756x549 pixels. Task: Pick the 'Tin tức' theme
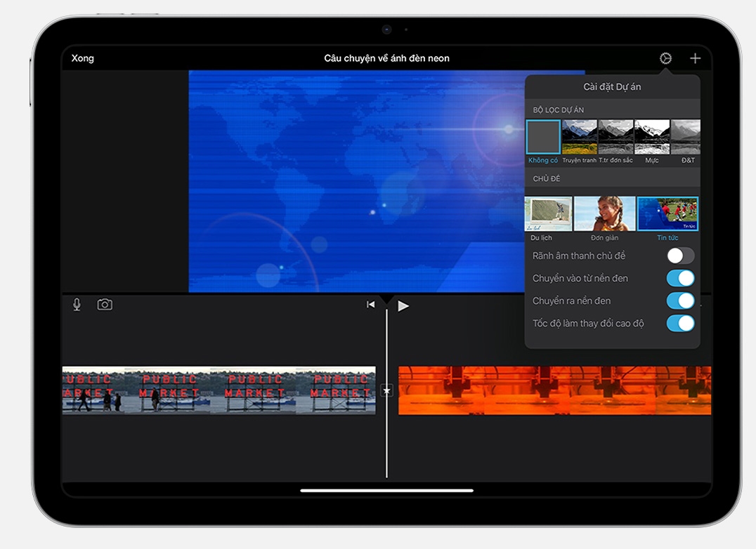(667, 214)
